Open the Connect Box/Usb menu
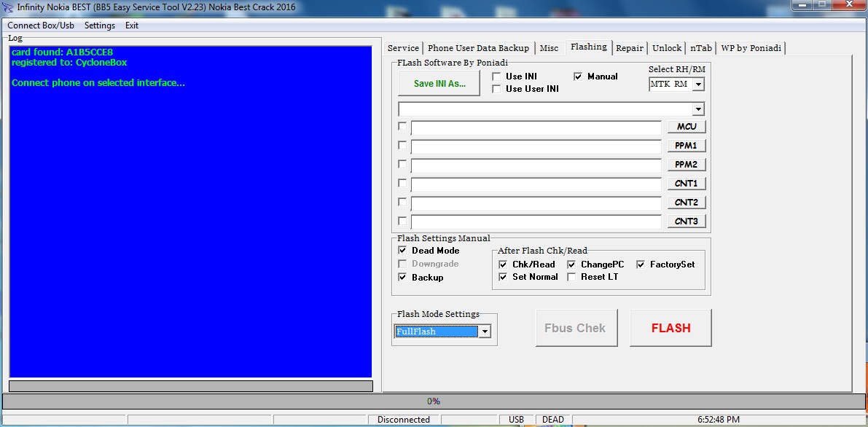868x427 pixels. pos(42,26)
